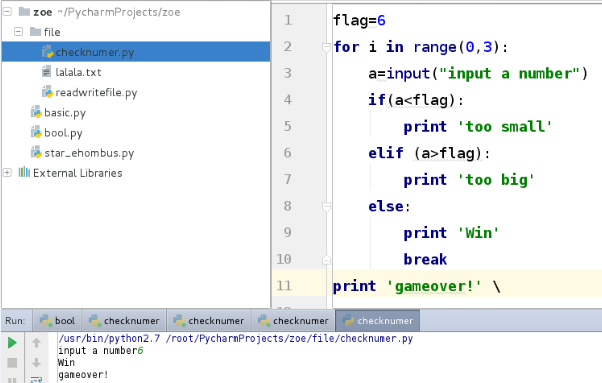Click the 'else:' keyword on line 8

click(389, 206)
